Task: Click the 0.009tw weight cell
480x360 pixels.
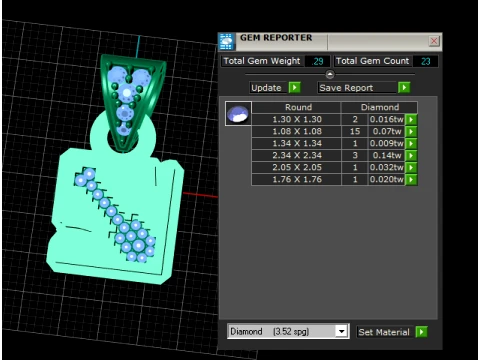Action: pos(386,143)
